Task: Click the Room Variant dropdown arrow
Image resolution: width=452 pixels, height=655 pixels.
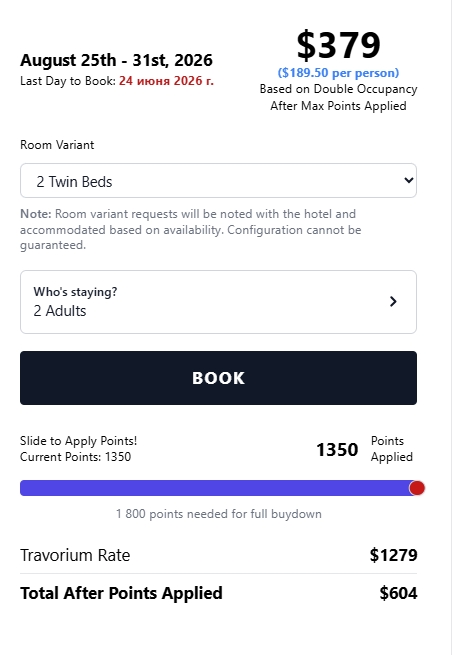Action: pyautogui.click(x=409, y=180)
